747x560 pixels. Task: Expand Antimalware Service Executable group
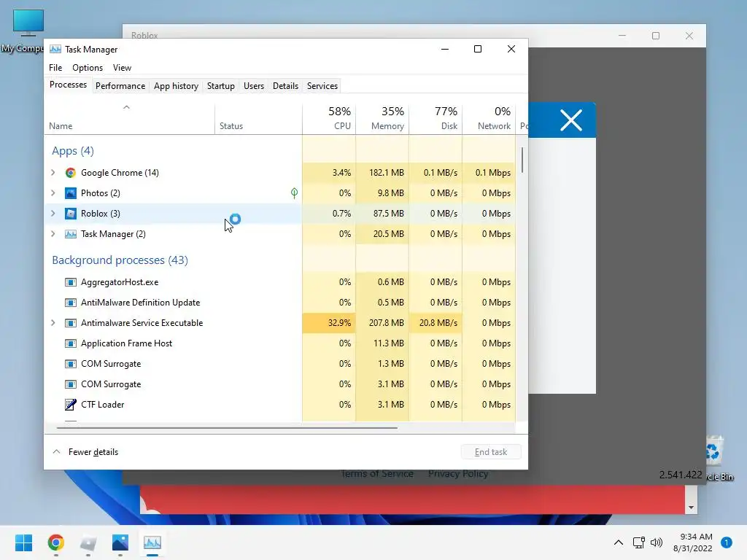click(53, 323)
